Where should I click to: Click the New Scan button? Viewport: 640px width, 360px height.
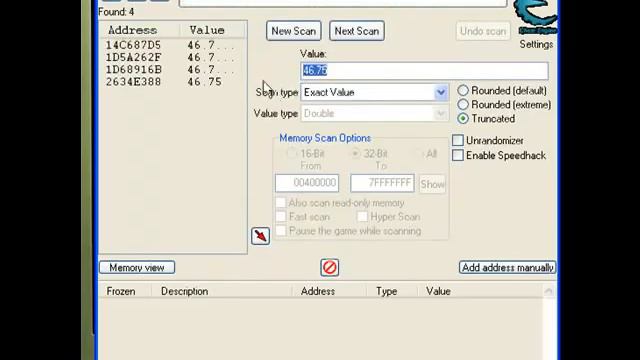pos(294,31)
